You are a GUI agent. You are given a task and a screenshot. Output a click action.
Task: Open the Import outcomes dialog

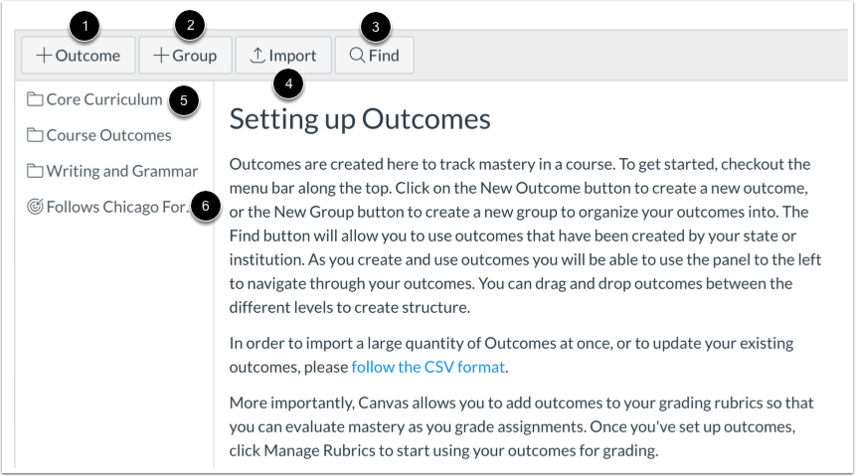(284, 55)
